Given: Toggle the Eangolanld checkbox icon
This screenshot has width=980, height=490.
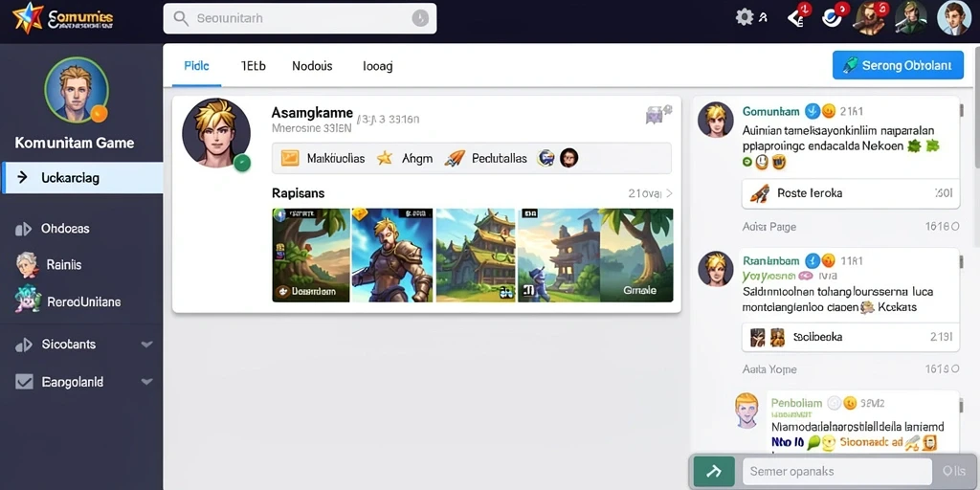Looking at the screenshot, I should [24, 381].
